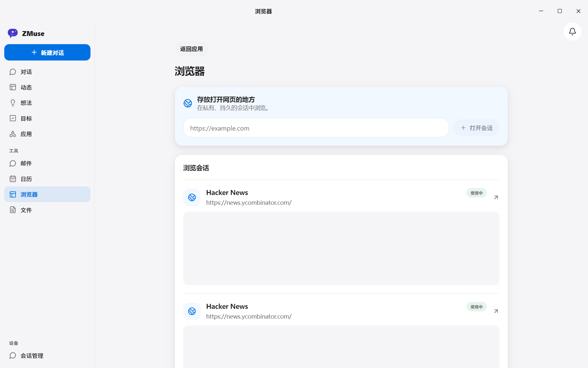Click first session's news.ycombinator.com URL
588x368 pixels.
[x=249, y=203]
